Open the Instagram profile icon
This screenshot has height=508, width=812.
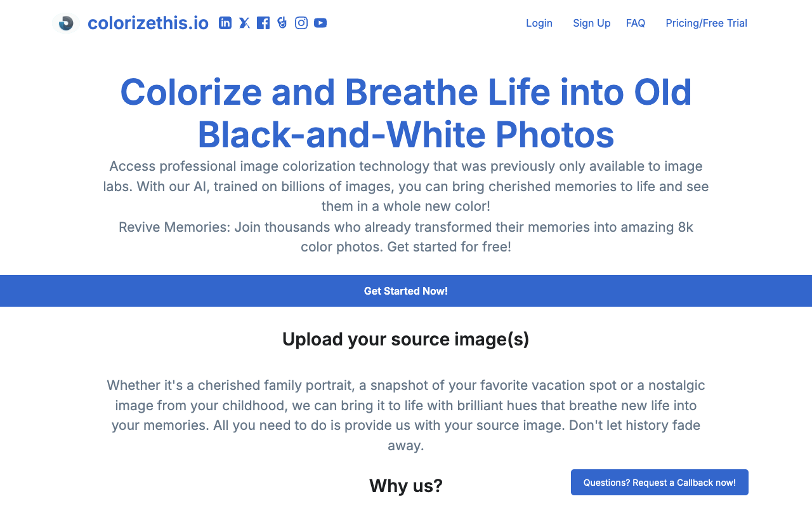(x=301, y=23)
